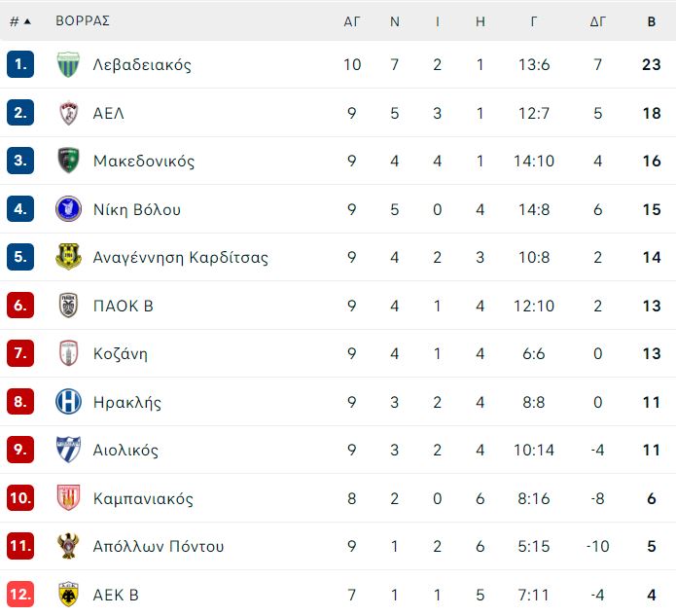Select the ΑΕΚ Β eagle crest
Viewport: 676px width, 616px height.
[x=68, y=594]
